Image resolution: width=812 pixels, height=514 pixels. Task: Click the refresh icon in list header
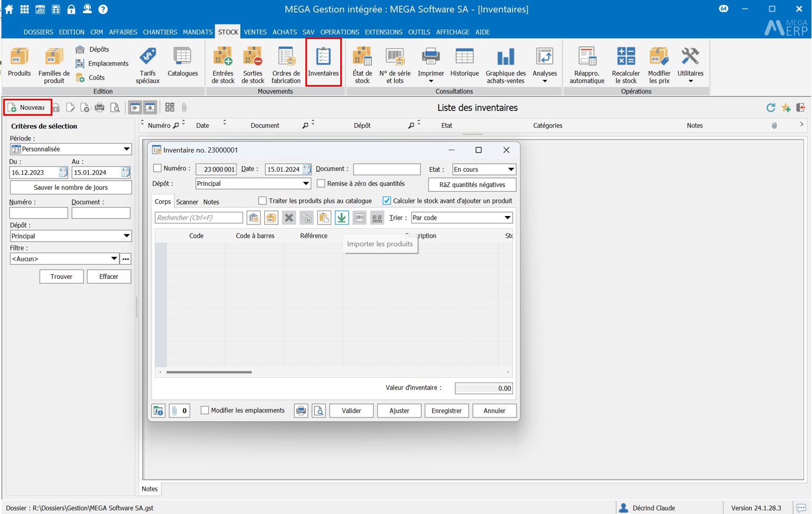coord(771,108)
